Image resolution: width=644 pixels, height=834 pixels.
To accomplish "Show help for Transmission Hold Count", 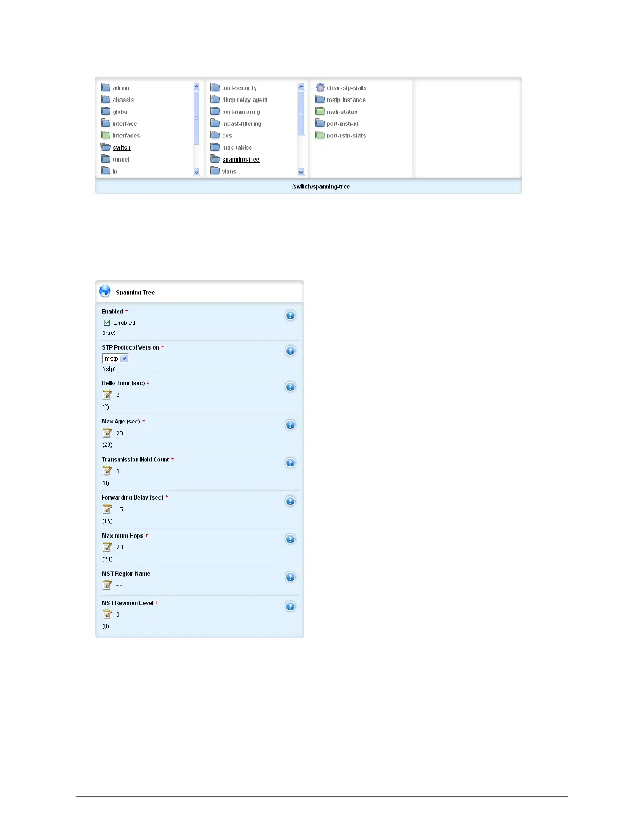I will [290, 462].
